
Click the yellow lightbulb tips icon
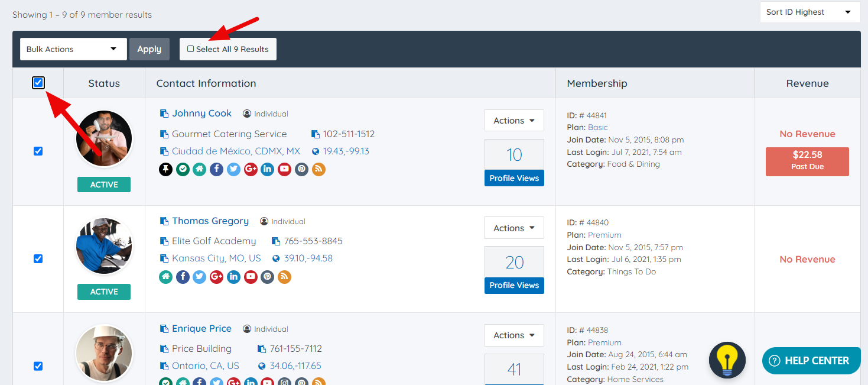727,360
